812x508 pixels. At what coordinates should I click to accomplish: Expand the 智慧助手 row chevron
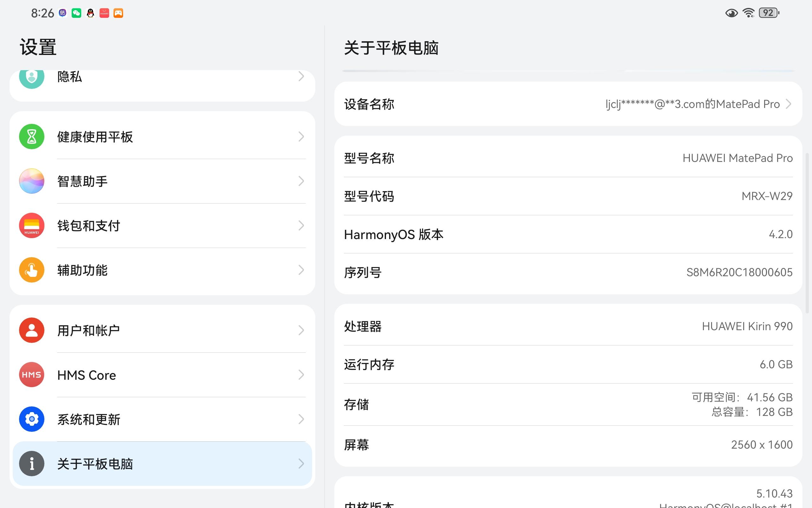301,181
